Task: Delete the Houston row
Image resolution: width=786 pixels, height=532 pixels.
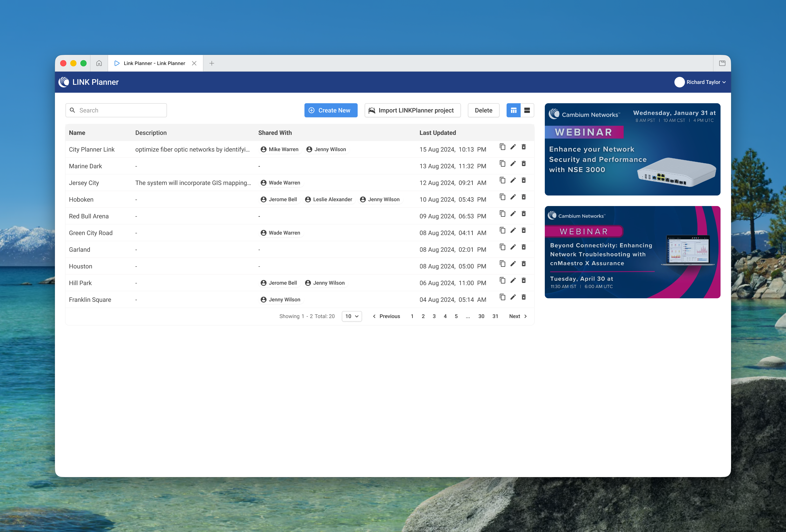Action: pyautogui.click(x=523, y=263)
